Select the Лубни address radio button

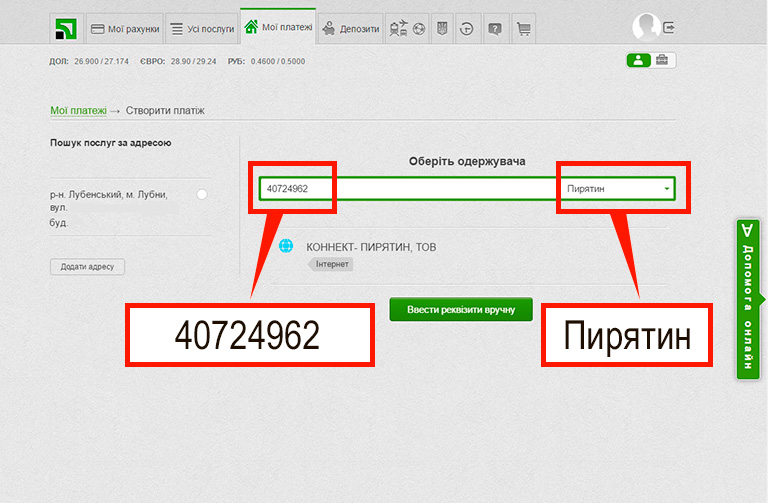pyautogui.click(x=202, y=194)
